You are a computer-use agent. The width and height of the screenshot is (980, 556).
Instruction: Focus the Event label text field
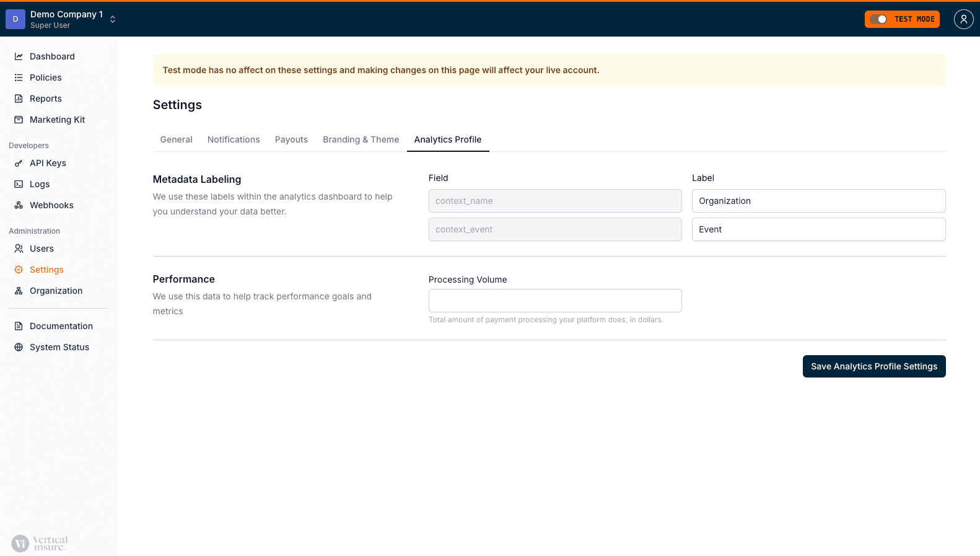click(818, 229)
